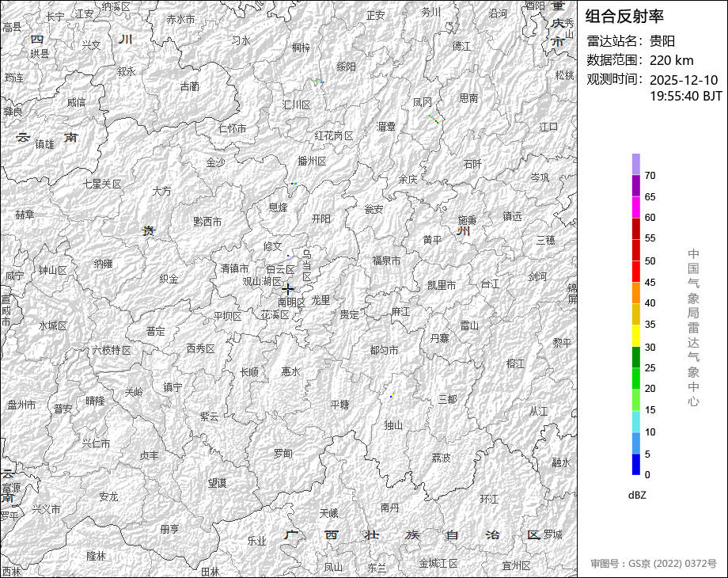Click the 思南 map label
The width and height of the screenshot is (728, 578).
[468, 98]
